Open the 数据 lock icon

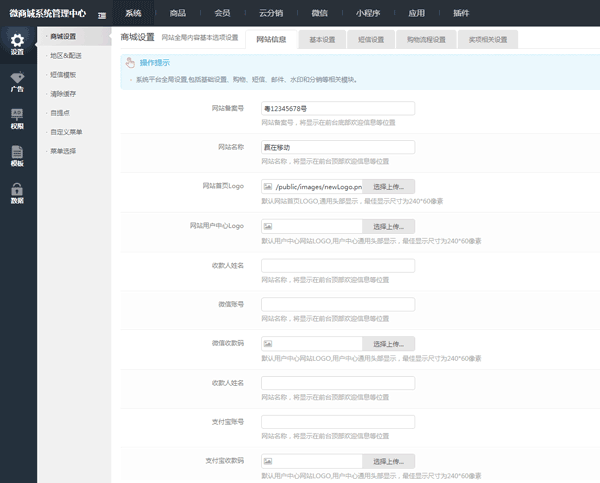tap(17, 192)
